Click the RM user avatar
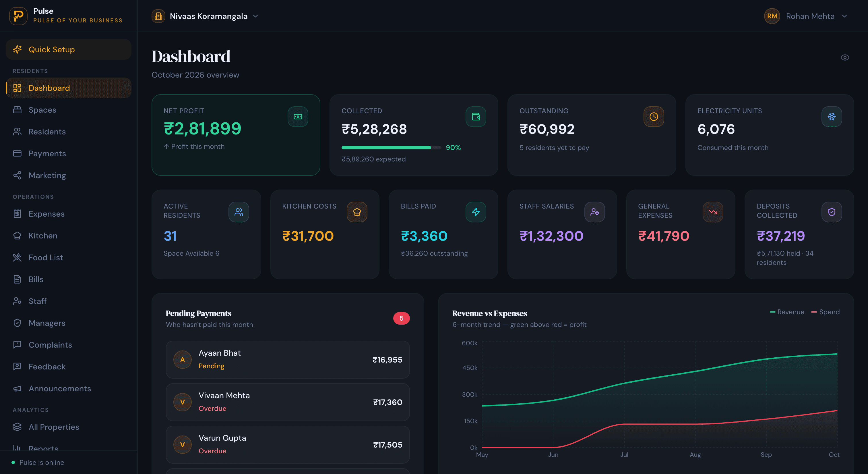 tap(772, 16)
